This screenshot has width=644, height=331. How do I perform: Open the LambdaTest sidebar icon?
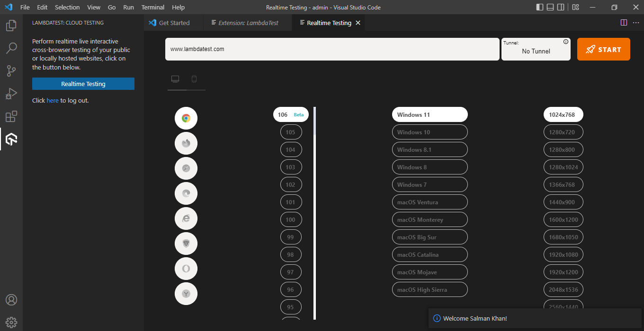[11, 139]
